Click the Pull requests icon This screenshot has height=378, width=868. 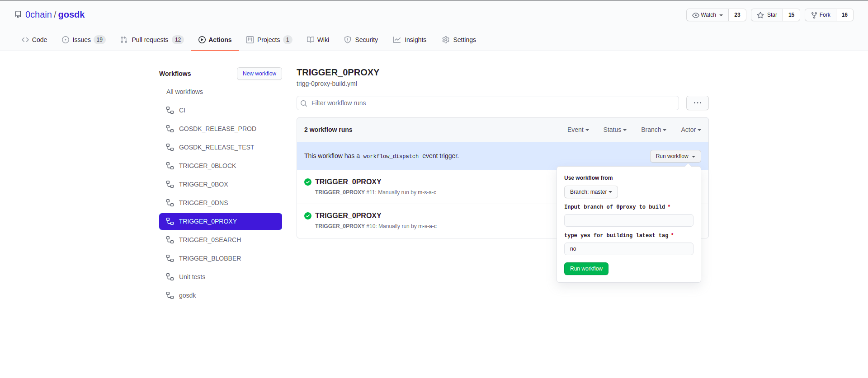click(124, 40)
